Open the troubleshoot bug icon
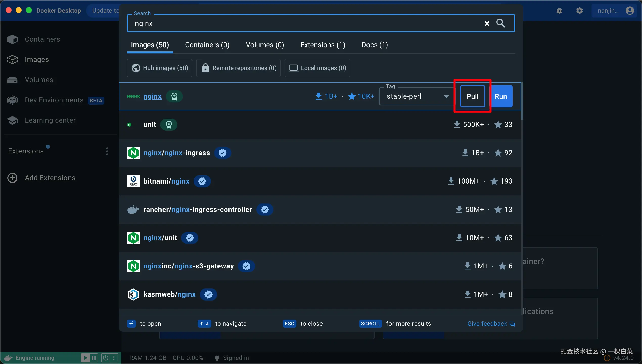Viewport: 642px width, 364px height. [x=559, y=11]
